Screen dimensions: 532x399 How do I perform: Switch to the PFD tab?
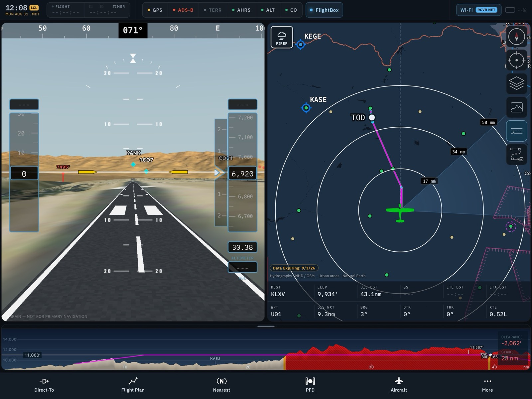coord(310,385)
